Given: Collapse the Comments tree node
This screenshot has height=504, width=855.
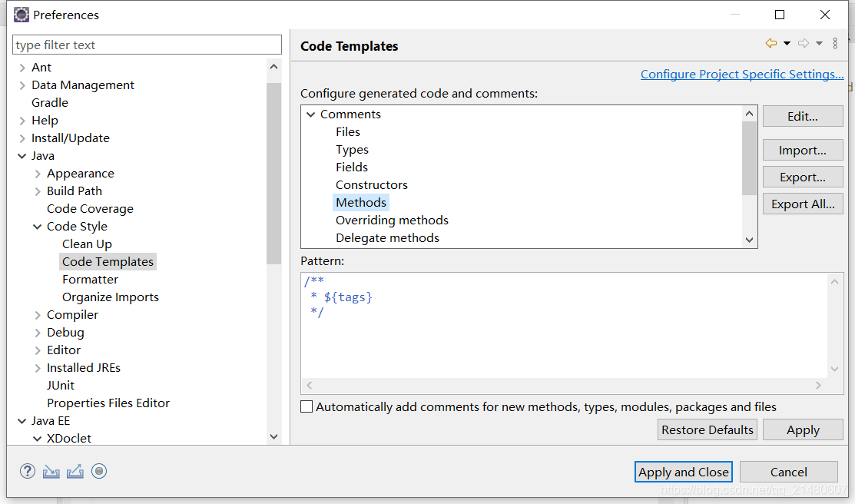Looking at the screenshot, I should (311, 114).
